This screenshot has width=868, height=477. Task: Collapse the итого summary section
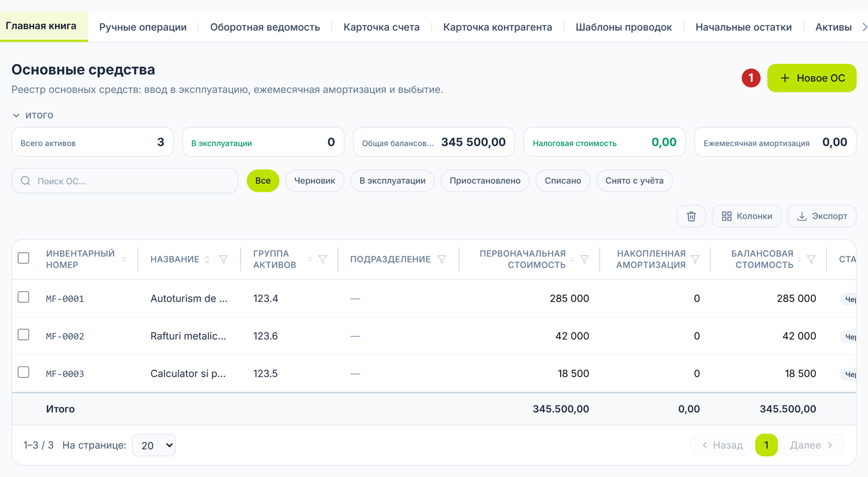point(33,115)
